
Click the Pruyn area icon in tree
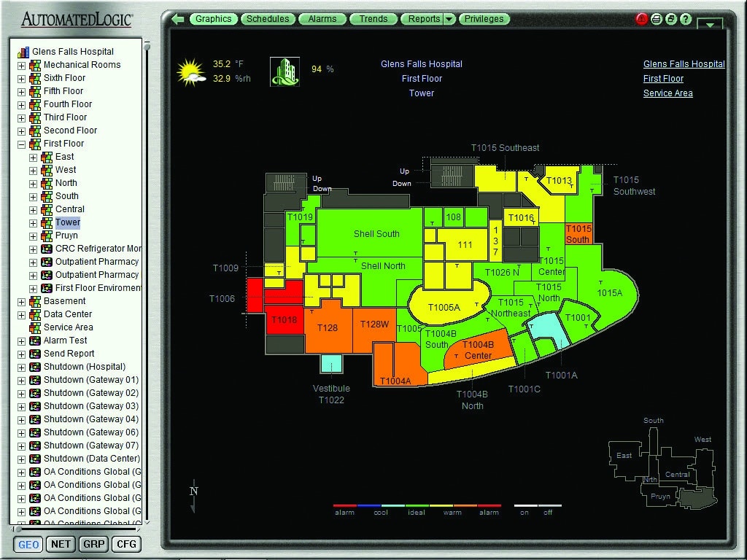pyautogui.click(x=47, y=236)
